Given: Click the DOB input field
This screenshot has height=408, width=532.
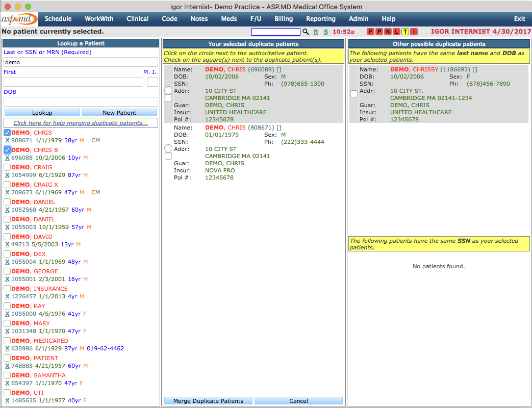Looking at the screenshot, I should point(81,101).
